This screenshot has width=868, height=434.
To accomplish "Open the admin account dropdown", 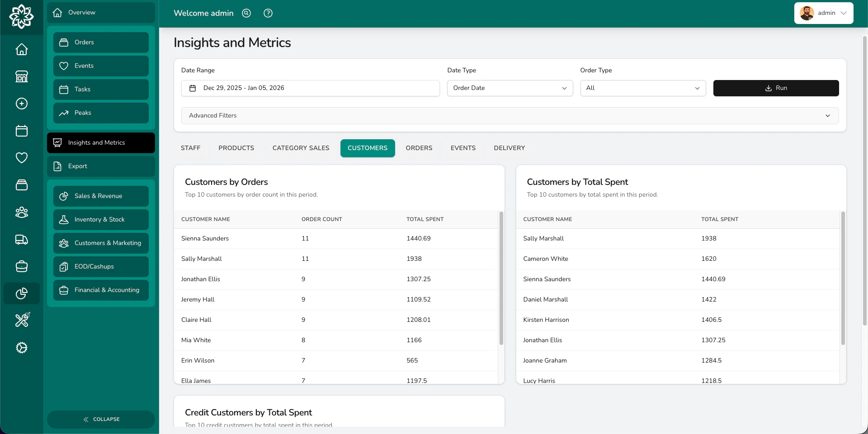I will coord(824,13).
